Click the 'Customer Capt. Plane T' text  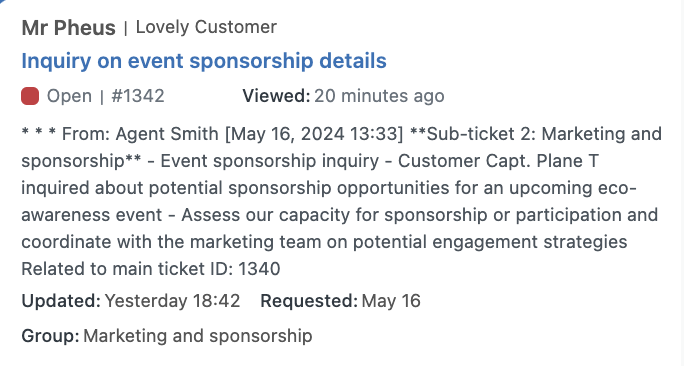(498, 161)
